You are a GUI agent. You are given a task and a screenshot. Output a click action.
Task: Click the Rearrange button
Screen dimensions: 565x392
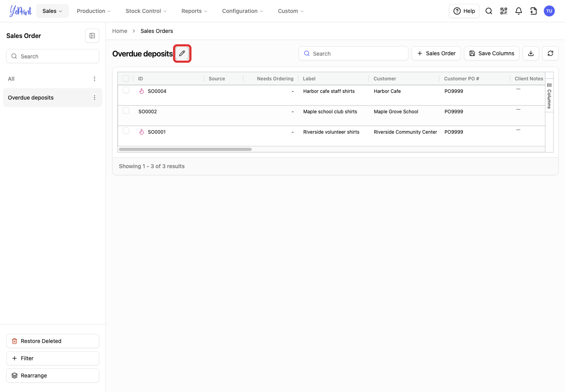pyautogui.click(x=53, y=376)
